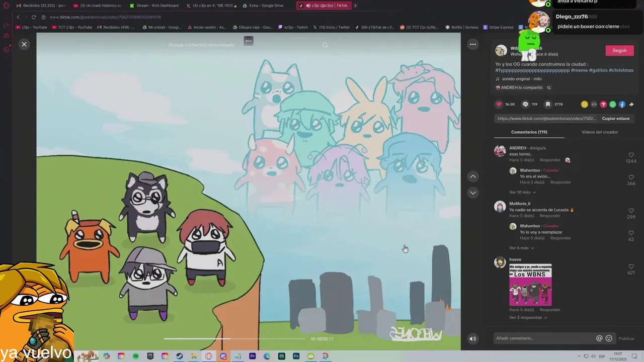Open comments via speech bubble icon
The image size is (644, 362).
(x=525, y=104)
